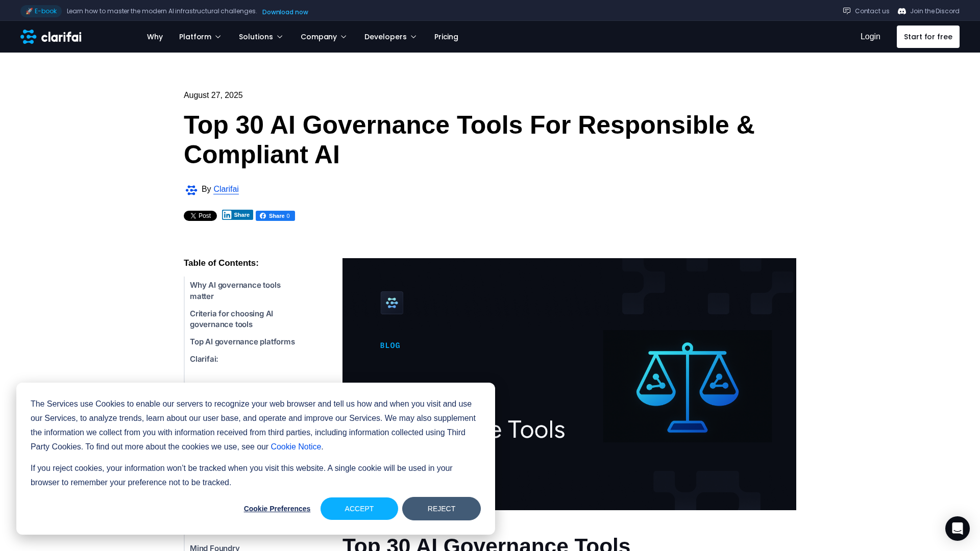Expand the Solutions dropdown menu
The image size is (980, 551).
[x=261, y=37]
